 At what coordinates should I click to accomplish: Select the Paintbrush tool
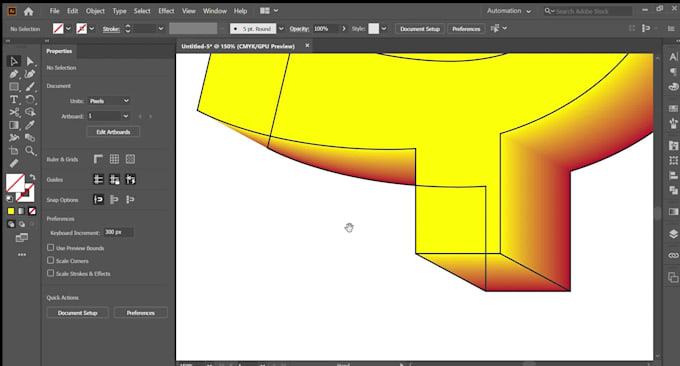click(x=30, y=86)
